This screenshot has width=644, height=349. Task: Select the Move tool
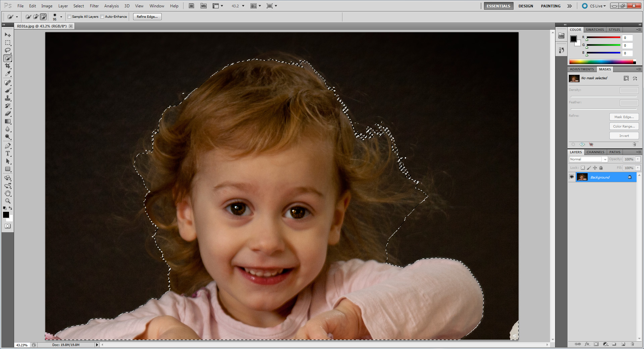8,35
